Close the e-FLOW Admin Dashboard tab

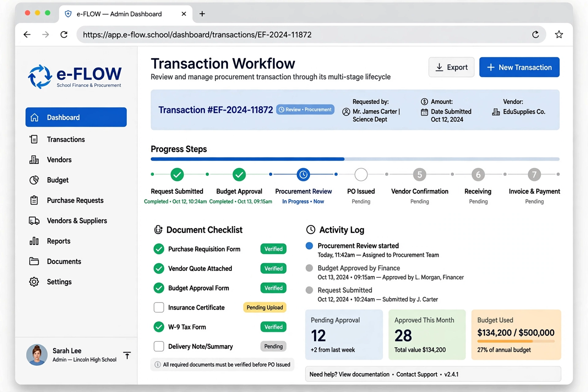(184, 14)
